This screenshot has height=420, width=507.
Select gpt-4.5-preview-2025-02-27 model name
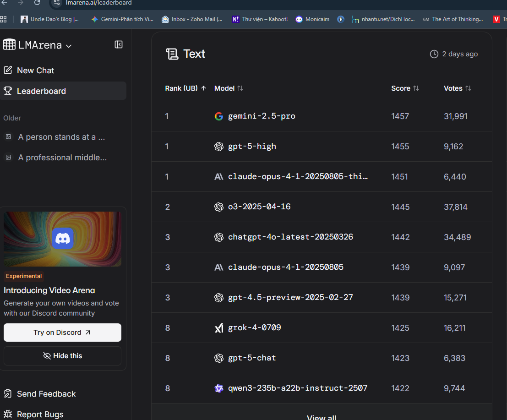click(290, 297)
